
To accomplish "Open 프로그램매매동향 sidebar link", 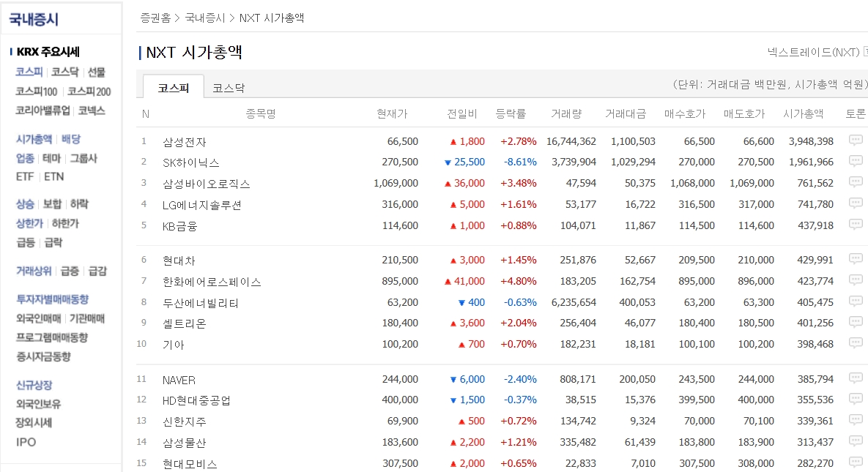I will point(51,337).
